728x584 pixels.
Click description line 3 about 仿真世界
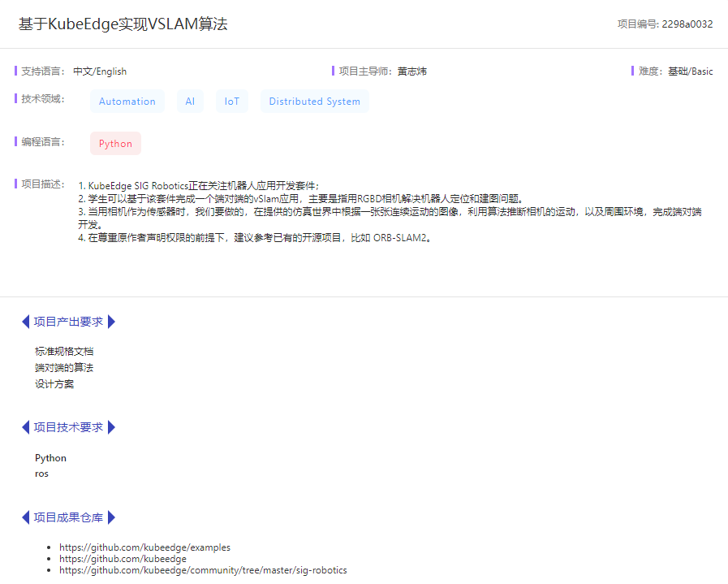(x=390, y=218)
